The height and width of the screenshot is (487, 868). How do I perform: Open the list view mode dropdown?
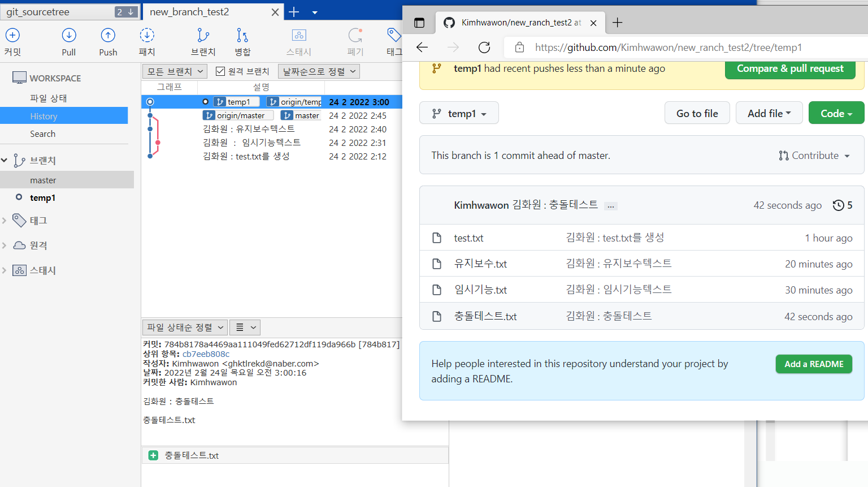[x=245, y=327]
